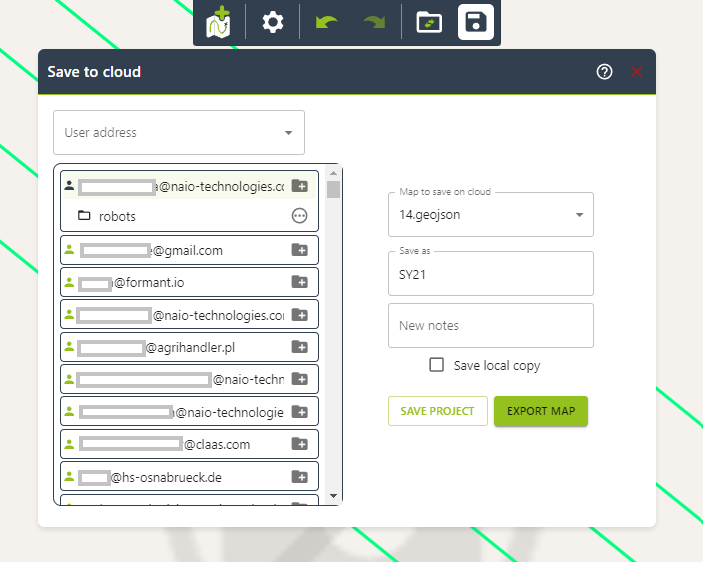This screenshot has width=703, height=562.
Task: Open the project folder icon in toolbar
Action: pyautogui.click(x=429, y=22)
